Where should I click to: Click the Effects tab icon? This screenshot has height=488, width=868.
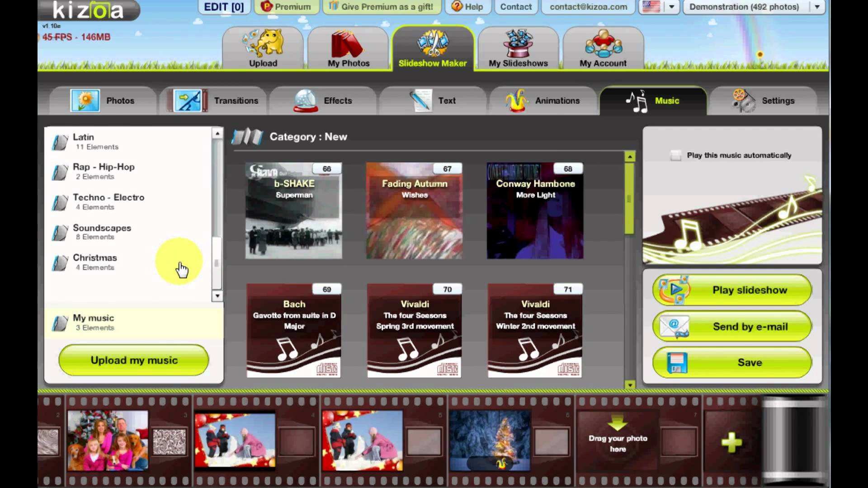coord(305,99)
